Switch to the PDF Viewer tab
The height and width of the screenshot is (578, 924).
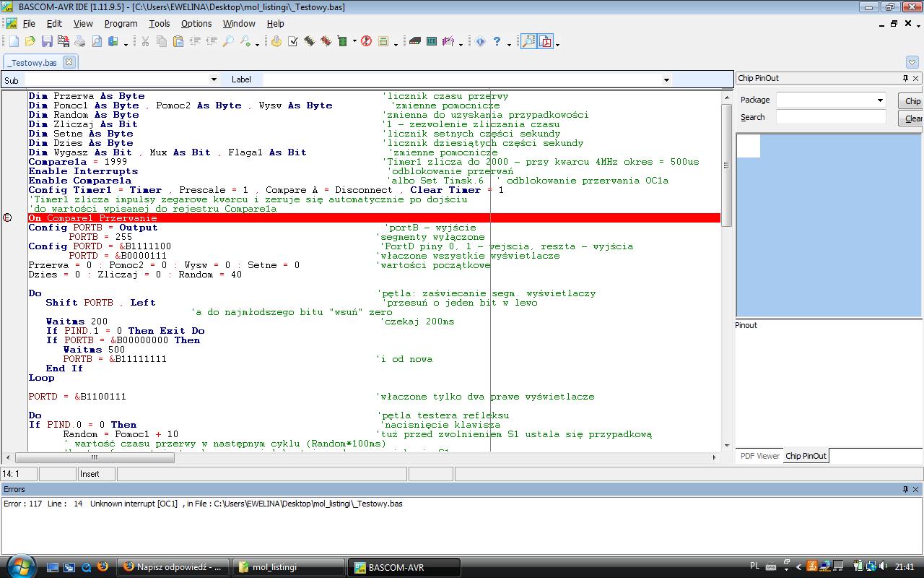(759, 456)
